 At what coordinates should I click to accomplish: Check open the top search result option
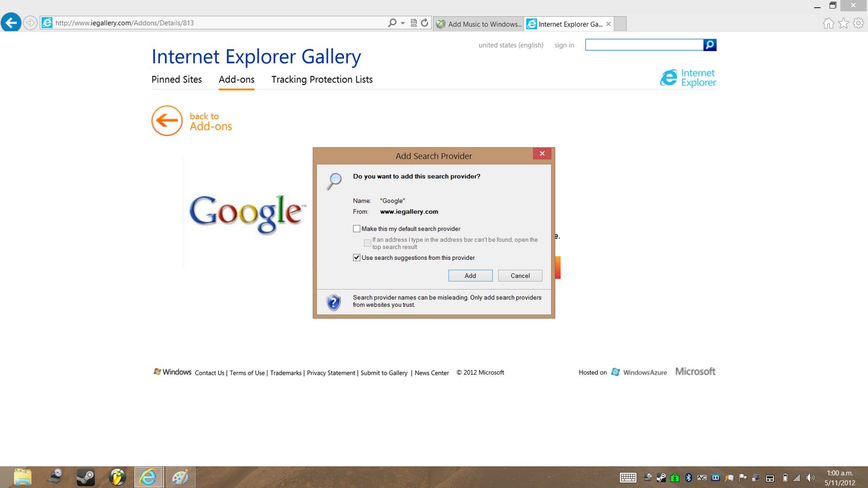pos(367,242)
